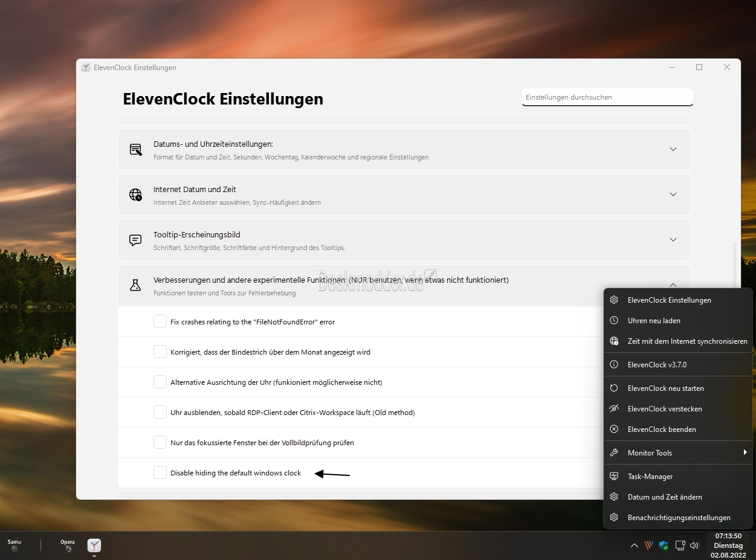Click the quit icon beside ElevenClock beenden
Screen dimensions: 756x560
pyautogui.click(x=614, y=429)
